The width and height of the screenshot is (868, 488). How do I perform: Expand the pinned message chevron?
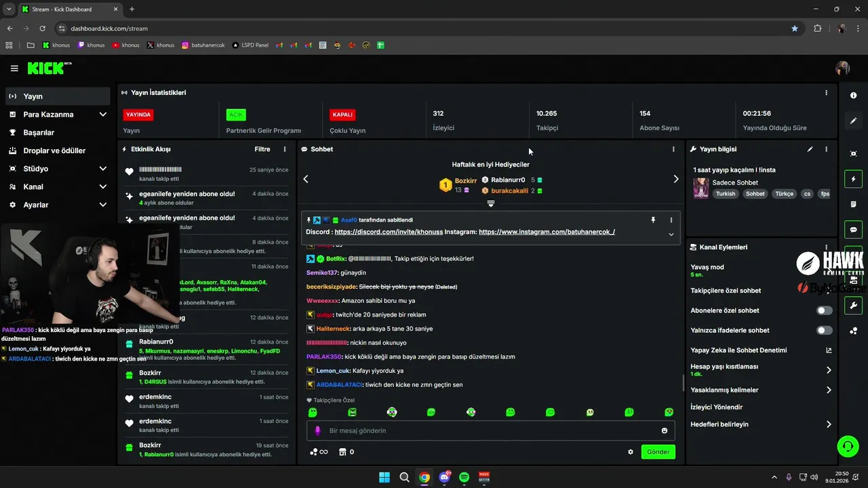(x=671, y=235)
